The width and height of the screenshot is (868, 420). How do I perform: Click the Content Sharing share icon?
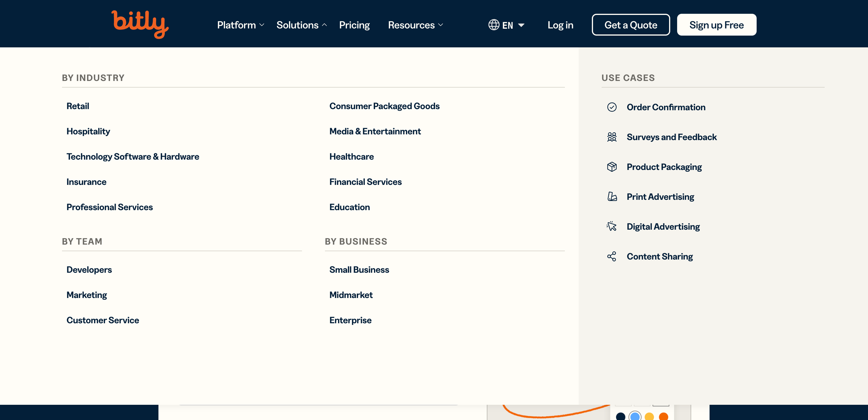(612, 256)
